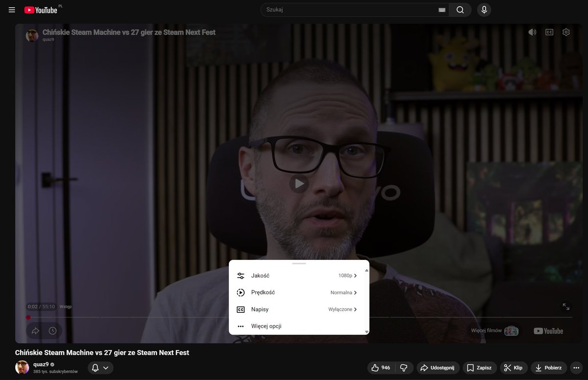Expand Normalna speed chevron
Viewport: 588px width, 380px height.
tap(355, 293)
